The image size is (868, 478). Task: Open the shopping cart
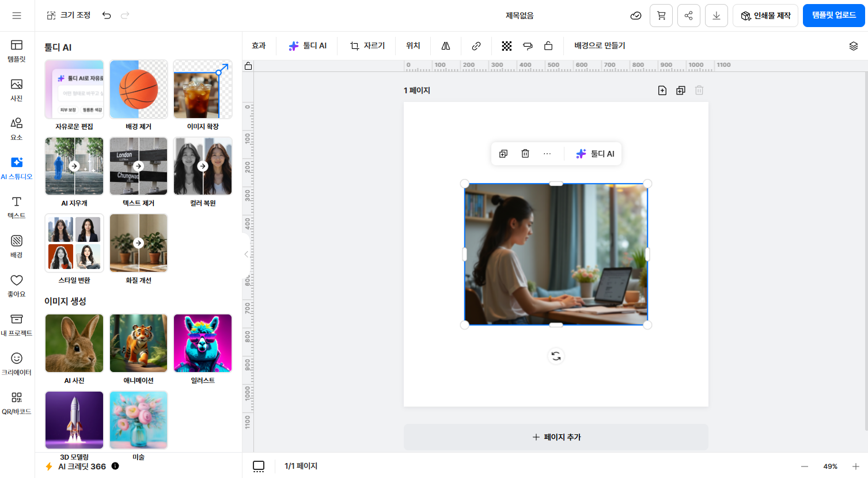tap(661, 16)
